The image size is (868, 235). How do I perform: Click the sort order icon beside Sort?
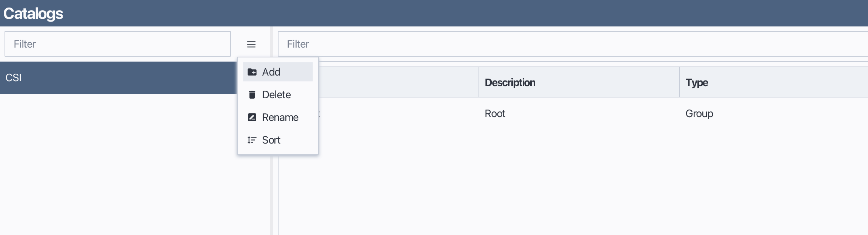pos(252,140)
